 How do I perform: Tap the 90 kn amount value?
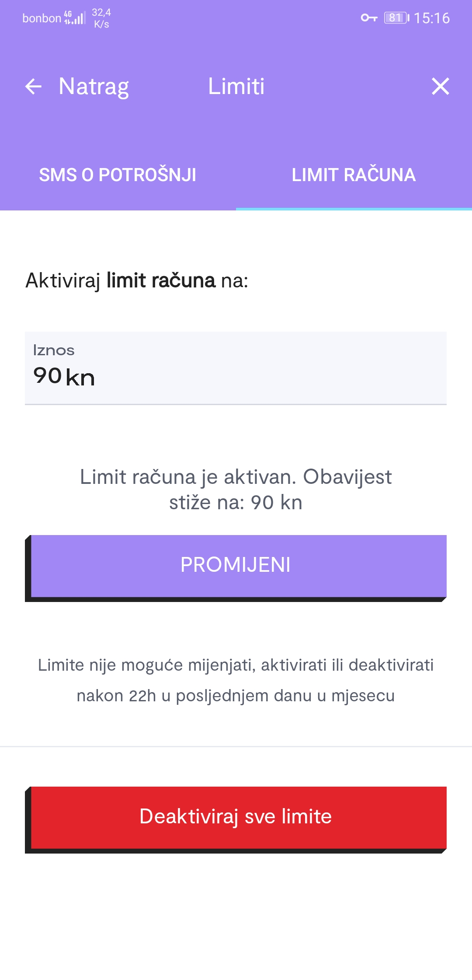tap(64, 376)
